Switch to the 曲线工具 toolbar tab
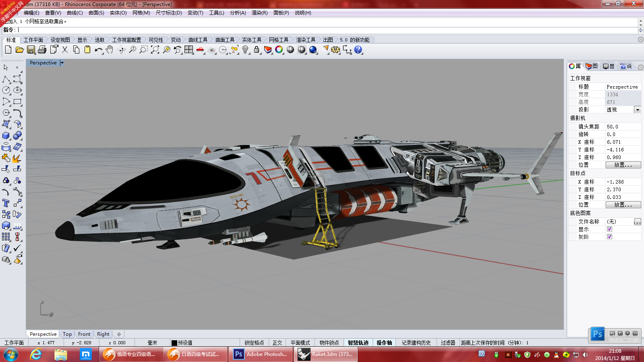Screen dimensions: 644x362 198,40
